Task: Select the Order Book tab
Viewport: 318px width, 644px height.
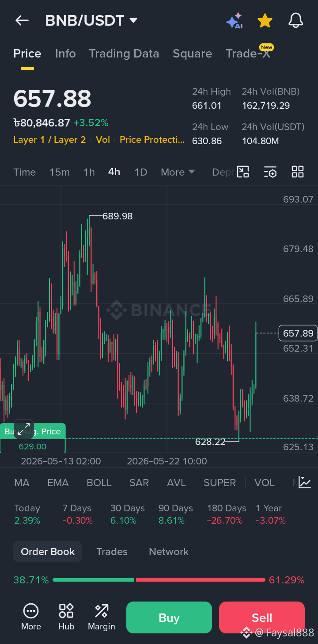Action: click(48, 552)
